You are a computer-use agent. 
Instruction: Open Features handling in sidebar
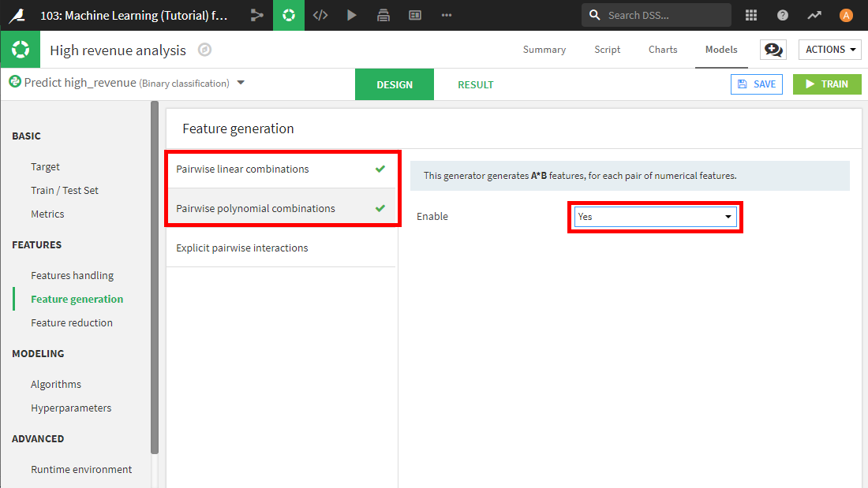coord(73,276)
